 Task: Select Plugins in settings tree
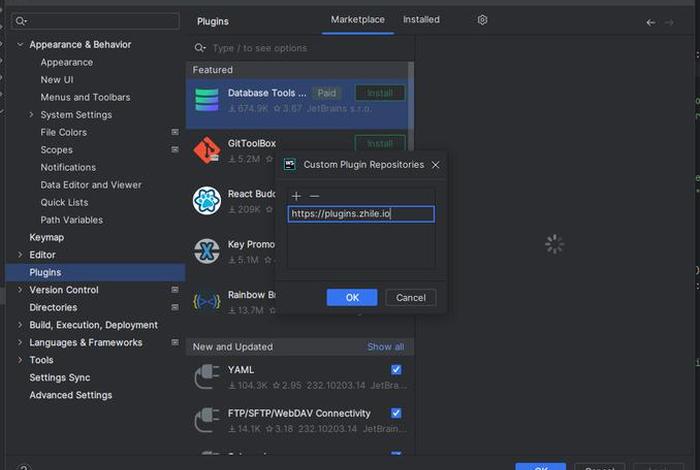point(96,272)
